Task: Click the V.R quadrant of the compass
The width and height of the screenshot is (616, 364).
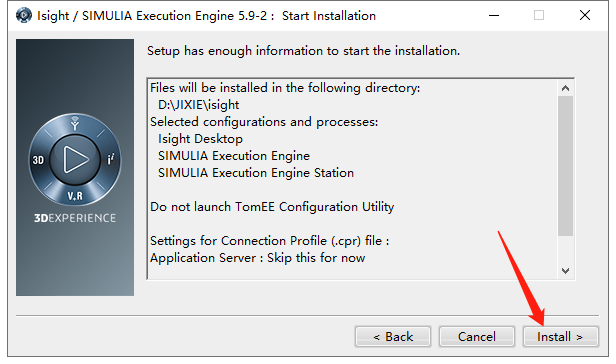Action: click(x=75, y=196)
